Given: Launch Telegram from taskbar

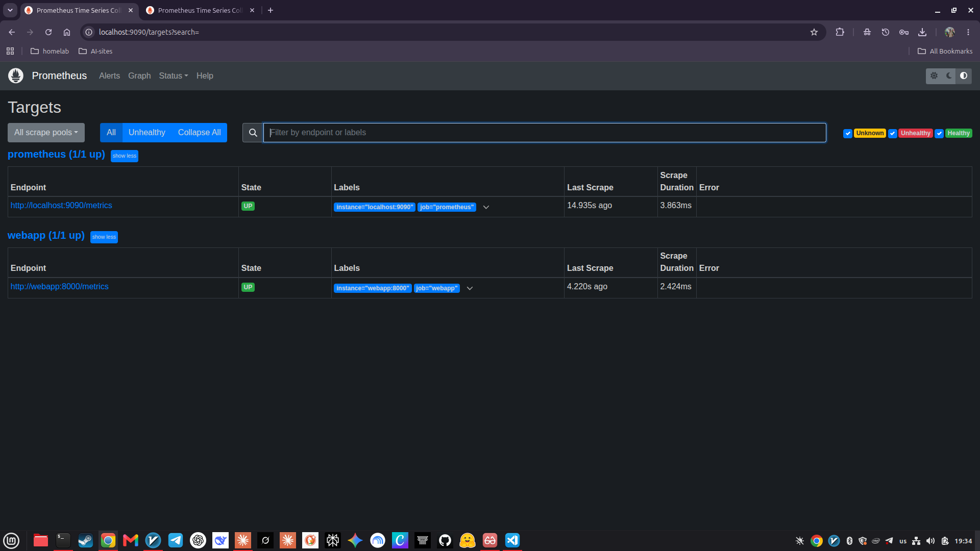Looking at the screenshot, I should (176, 540).
